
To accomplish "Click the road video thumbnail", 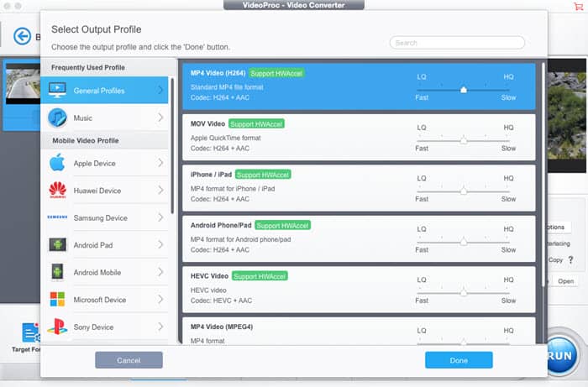I will click(23, 84).
